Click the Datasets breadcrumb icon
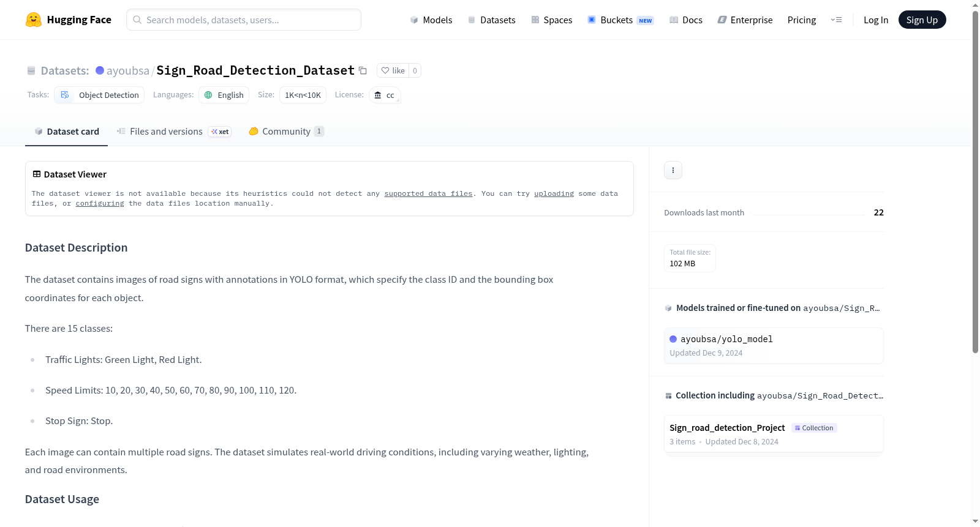 (31, 71)
